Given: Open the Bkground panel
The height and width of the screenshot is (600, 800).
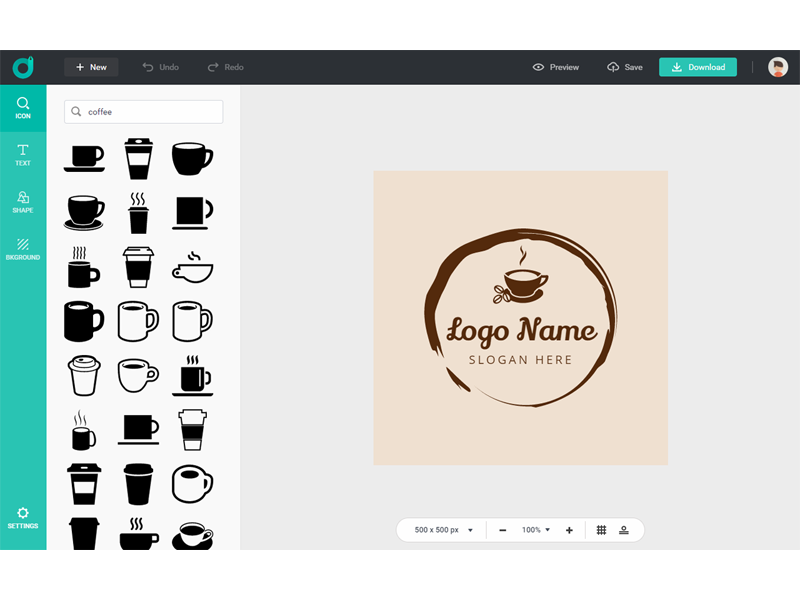Looking at the screenshot, I should [x=23, y=249].
